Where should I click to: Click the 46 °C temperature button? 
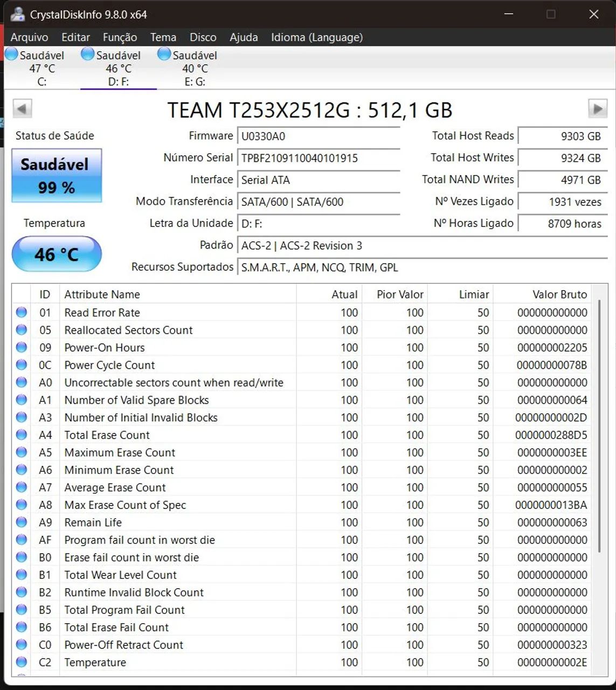[57, 254]
